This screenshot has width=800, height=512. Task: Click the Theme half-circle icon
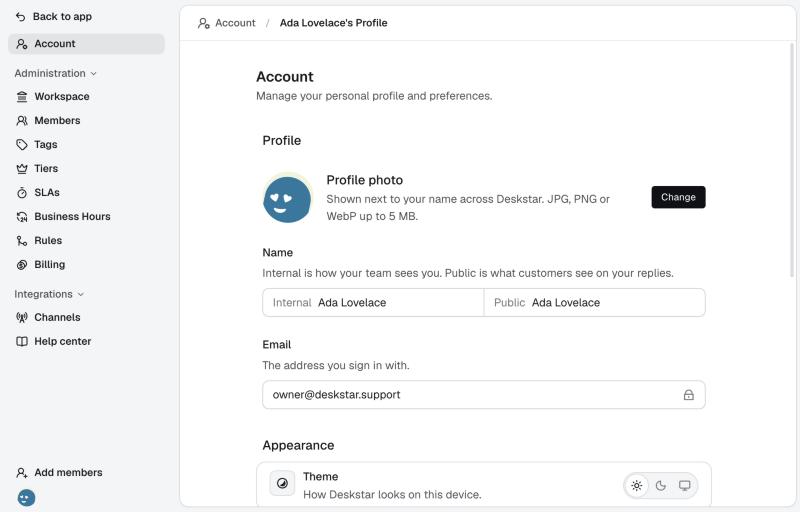pyautogui.click(x=282, y=483)
